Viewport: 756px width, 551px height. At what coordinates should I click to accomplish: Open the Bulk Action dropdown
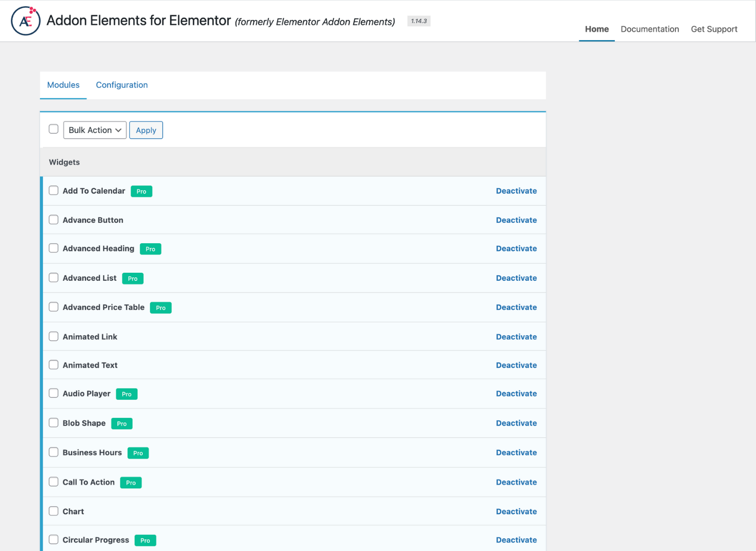94,130
